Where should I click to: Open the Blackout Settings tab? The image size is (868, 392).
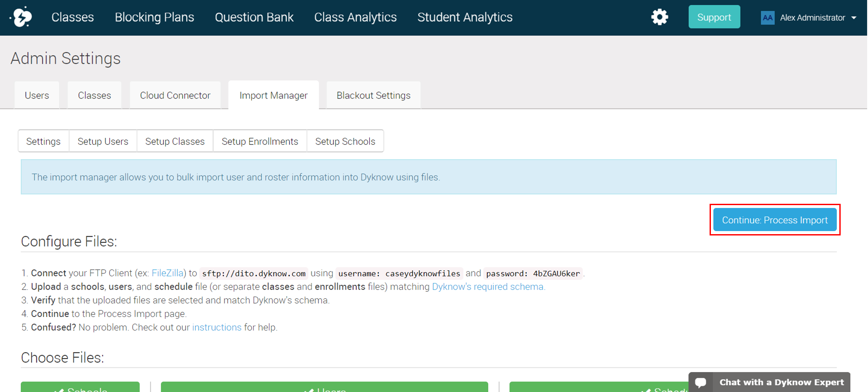tap(373, 95)
